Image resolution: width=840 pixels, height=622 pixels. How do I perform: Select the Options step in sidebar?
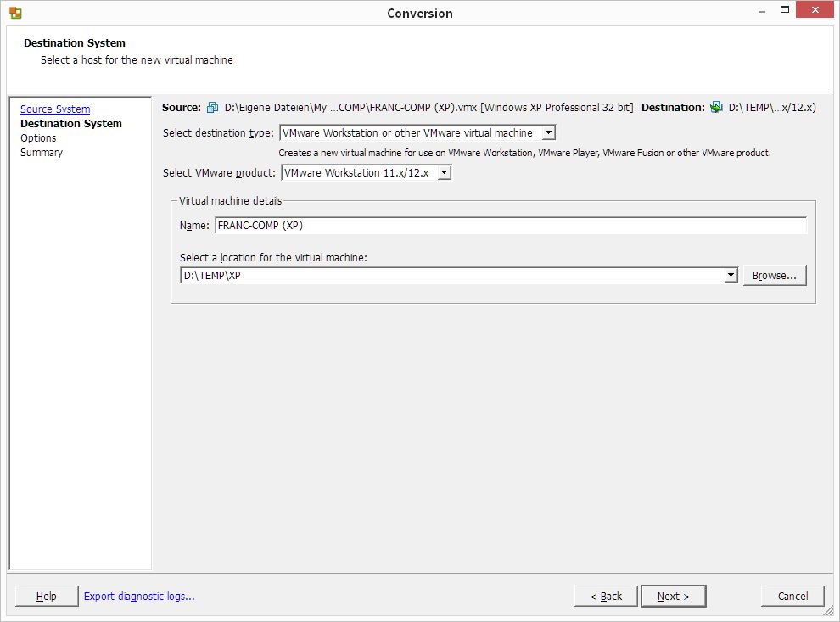click(38, 138)
